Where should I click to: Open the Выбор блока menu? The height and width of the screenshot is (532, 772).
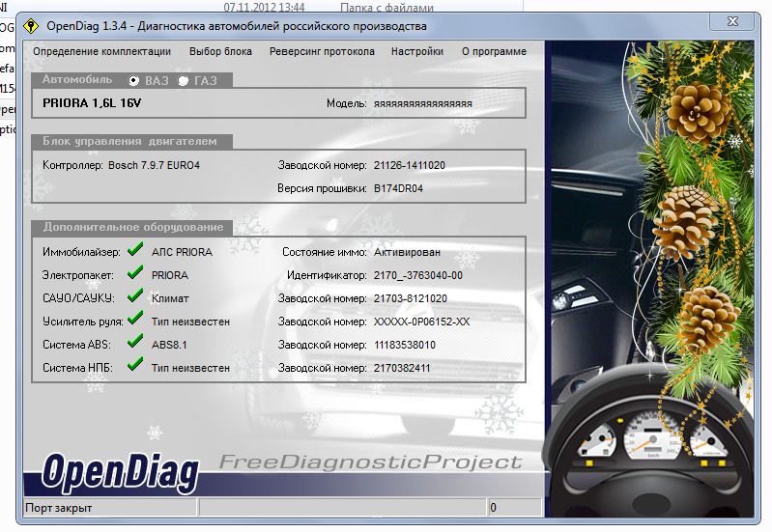pos(220,52)
